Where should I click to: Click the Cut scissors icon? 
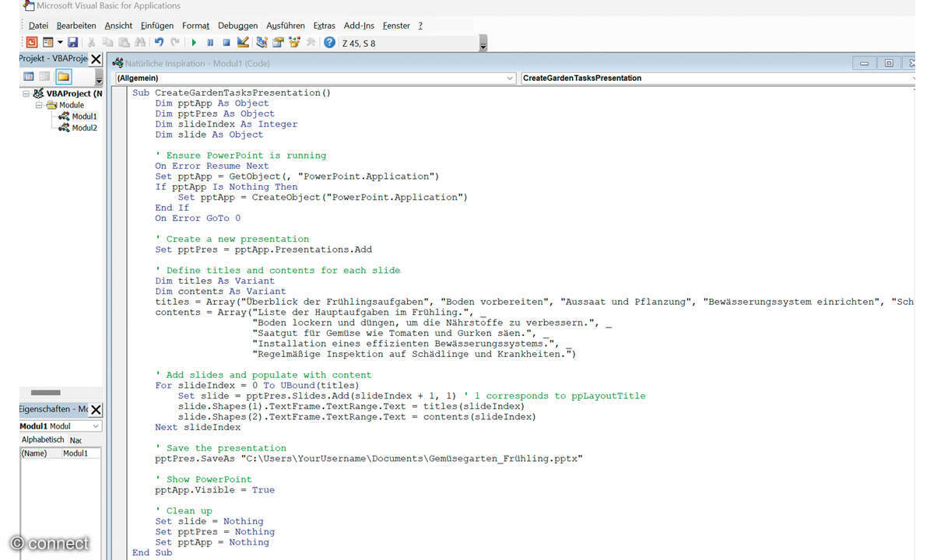pos(92,43)
